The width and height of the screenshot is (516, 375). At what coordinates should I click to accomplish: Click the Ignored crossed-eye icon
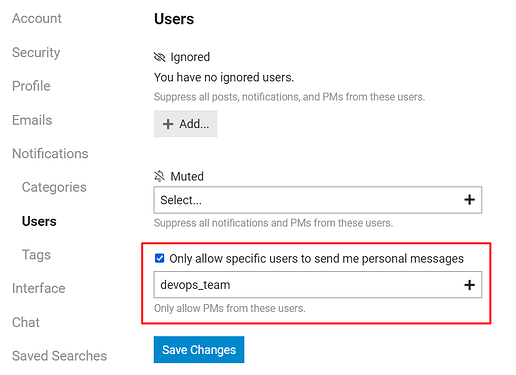click(159, 57)
